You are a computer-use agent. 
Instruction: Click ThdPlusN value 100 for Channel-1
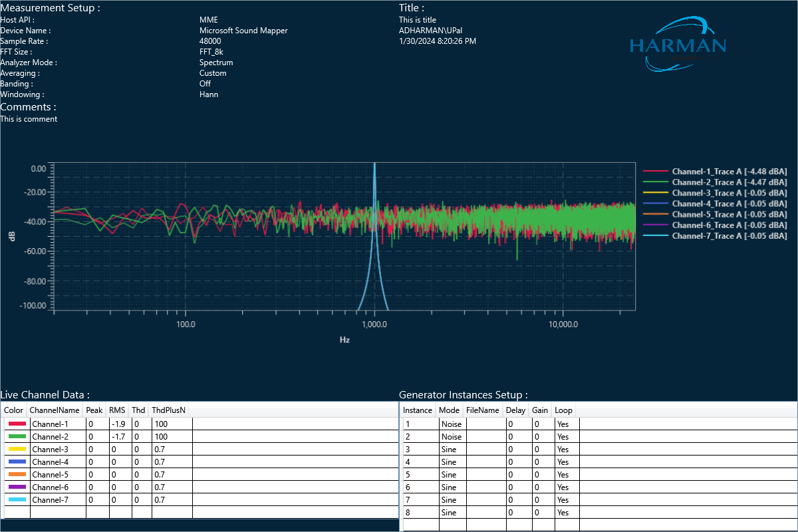(172, 424)
